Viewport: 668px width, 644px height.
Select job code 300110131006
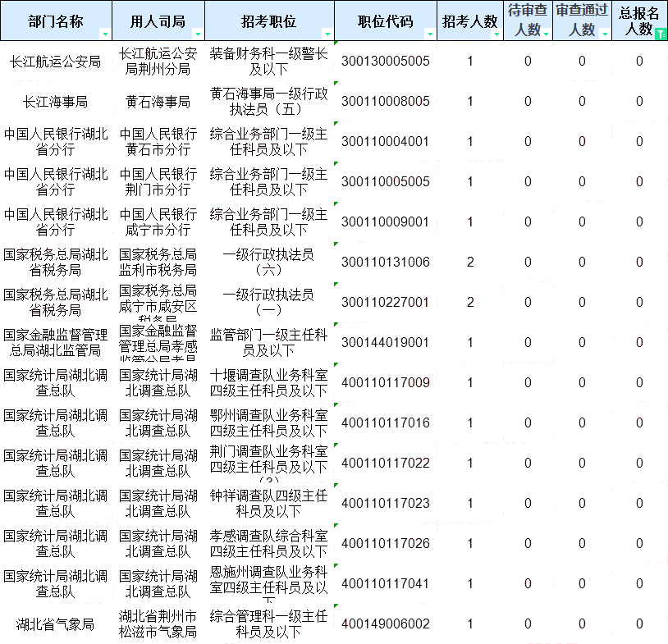point(386,262)
